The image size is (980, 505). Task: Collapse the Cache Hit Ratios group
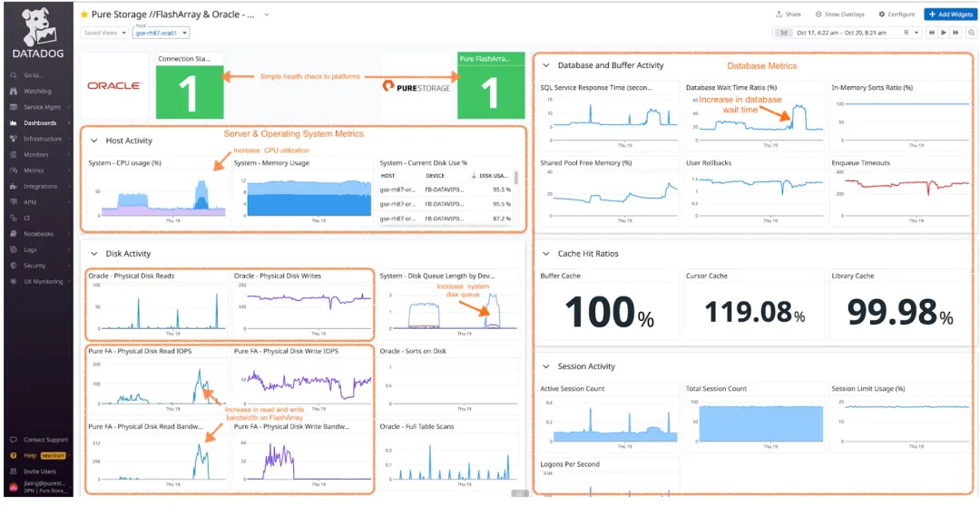546,254
